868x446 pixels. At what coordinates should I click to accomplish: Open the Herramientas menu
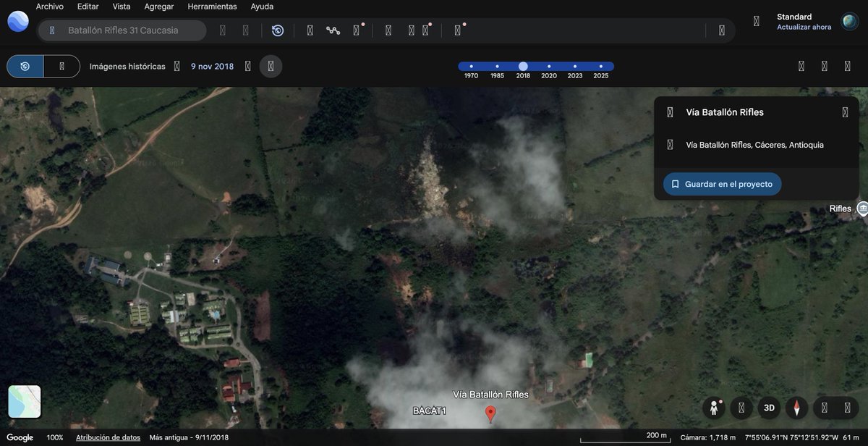pyautogui.click(x=212, y=7)
